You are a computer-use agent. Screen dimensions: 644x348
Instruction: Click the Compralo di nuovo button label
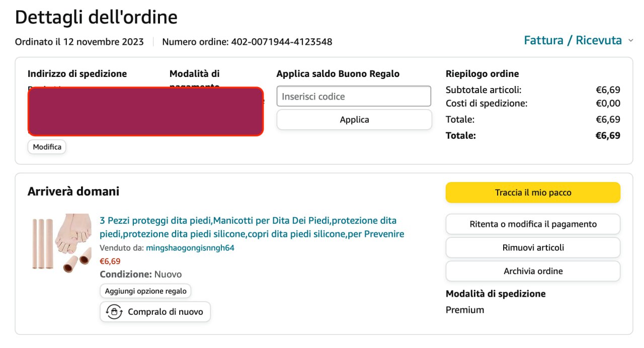pos(166,312)
